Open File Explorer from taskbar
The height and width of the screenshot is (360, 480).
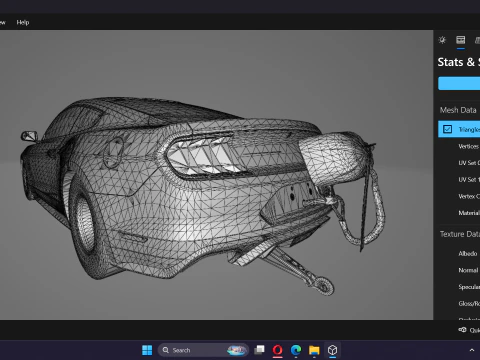point(314,350)
